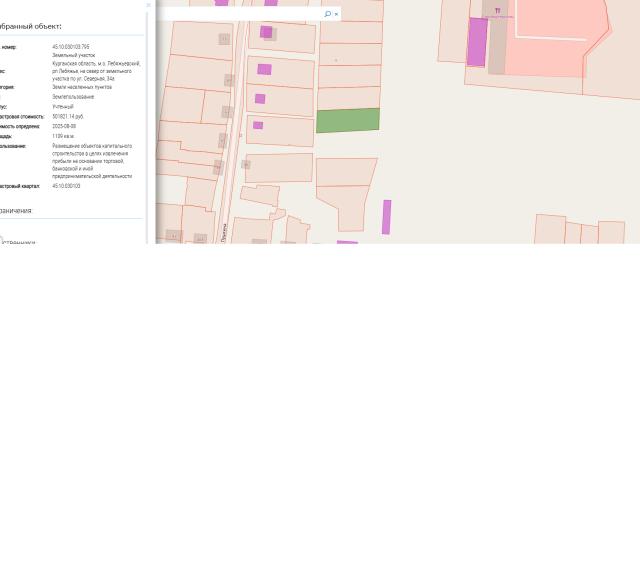
Task: Click the magnifier search icon
Action: (x=327, y=14)
